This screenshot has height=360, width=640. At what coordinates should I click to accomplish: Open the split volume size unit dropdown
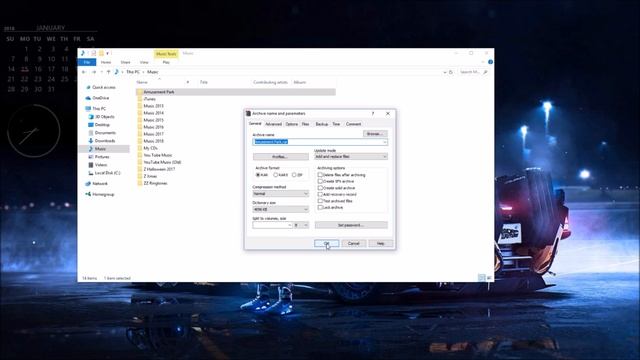(x=302, y=225)
